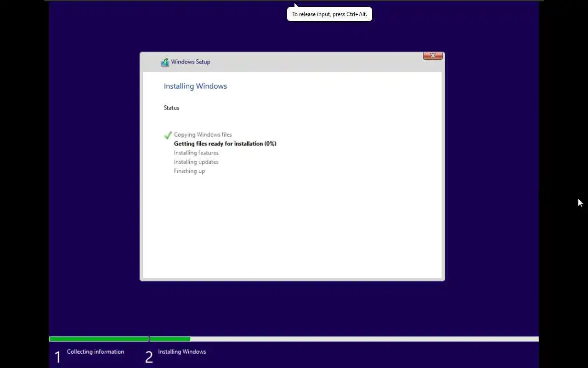Click the 'Windows Setup' title text

191,62
